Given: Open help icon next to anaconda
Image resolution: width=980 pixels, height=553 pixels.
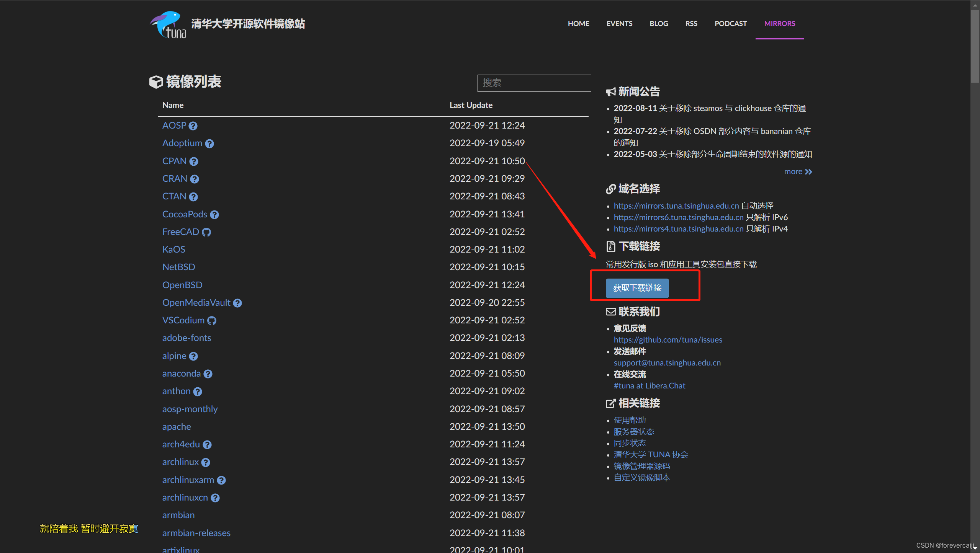Looking at the screenshot, I should click(x=208, y=374).
